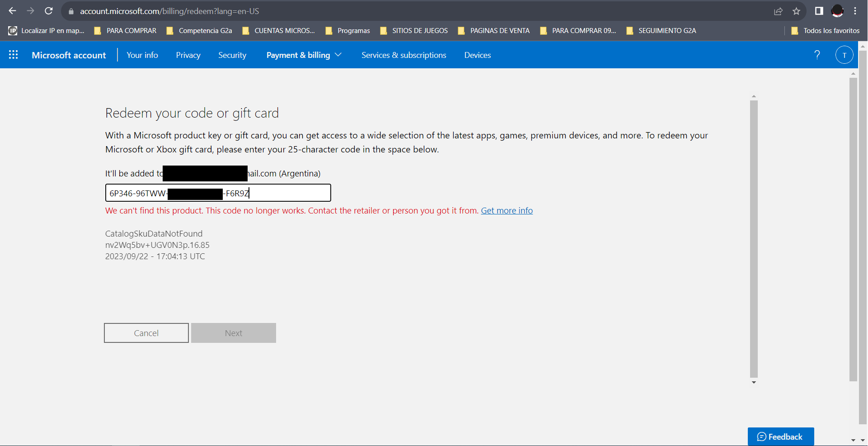Click into the 25-character code input field
The width and height of the screenshot is (868, 446).
[289, 193]
